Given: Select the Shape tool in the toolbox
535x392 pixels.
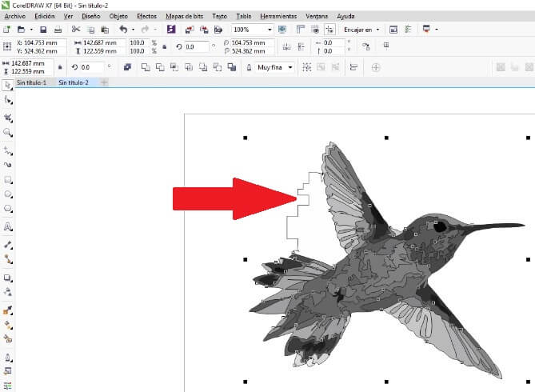Looking at the screenshot, I should point(8,100).
